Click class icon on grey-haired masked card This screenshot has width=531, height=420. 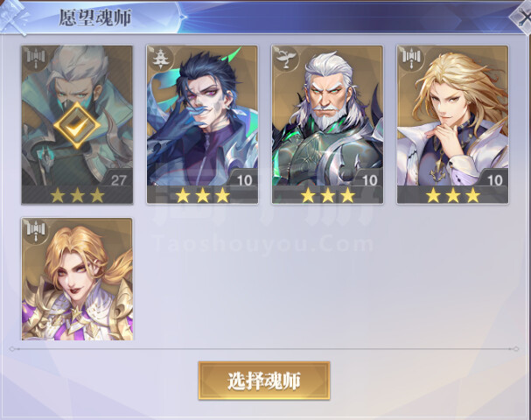coord(36,59)
